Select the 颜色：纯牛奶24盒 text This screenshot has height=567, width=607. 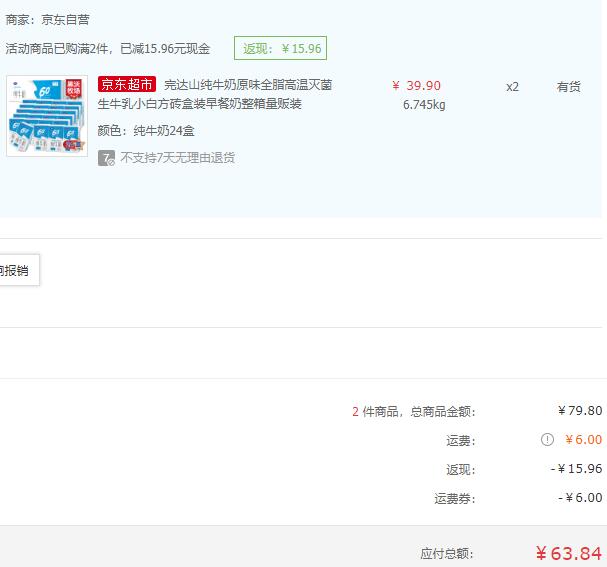pos(146,131)
